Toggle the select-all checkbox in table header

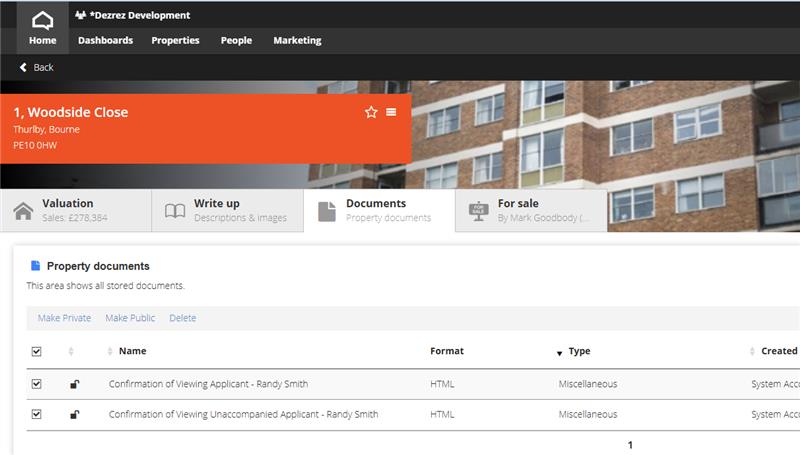(x=37, y=351)
